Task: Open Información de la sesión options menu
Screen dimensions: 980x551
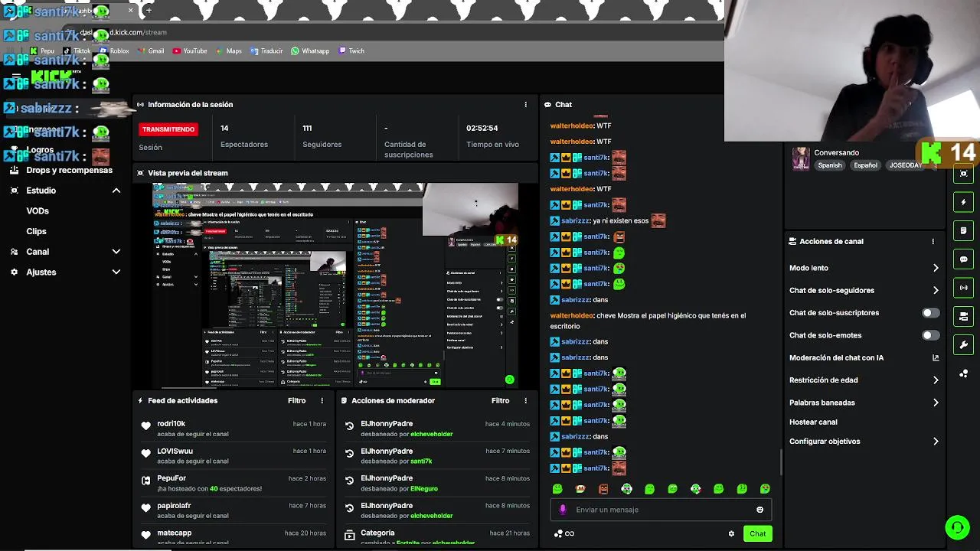Action: (525, 105)
